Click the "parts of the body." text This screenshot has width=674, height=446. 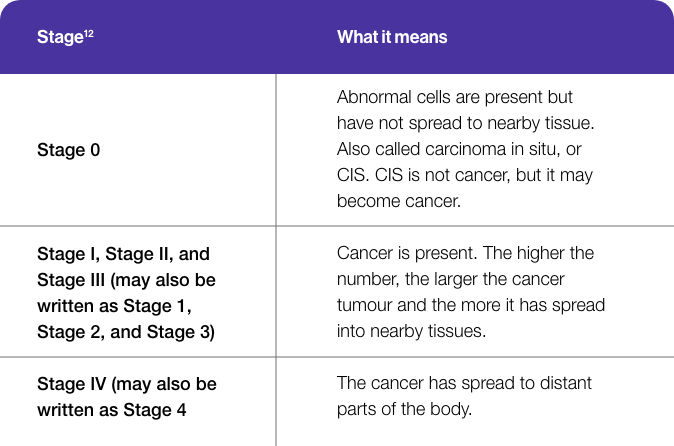pos(403,408)
